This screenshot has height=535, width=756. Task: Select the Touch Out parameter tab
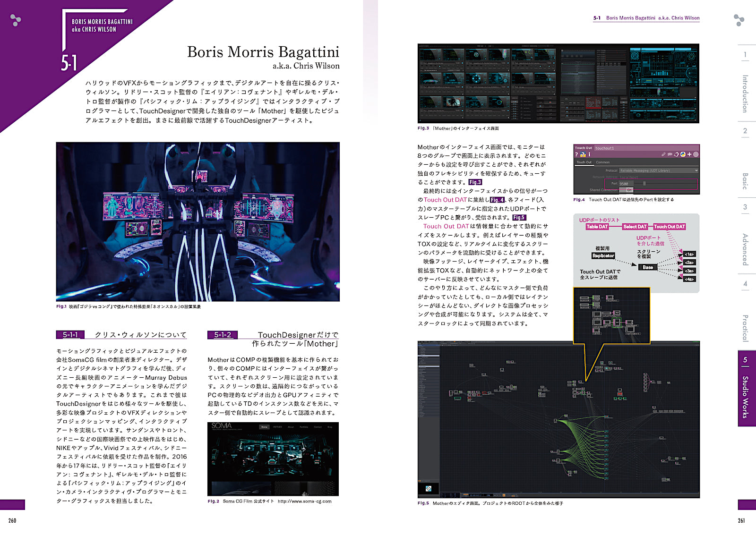(x=584, y=162)
